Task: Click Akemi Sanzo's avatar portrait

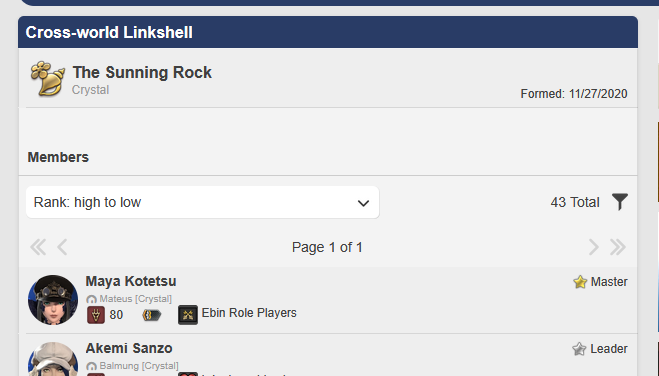Action: [53, 359]
